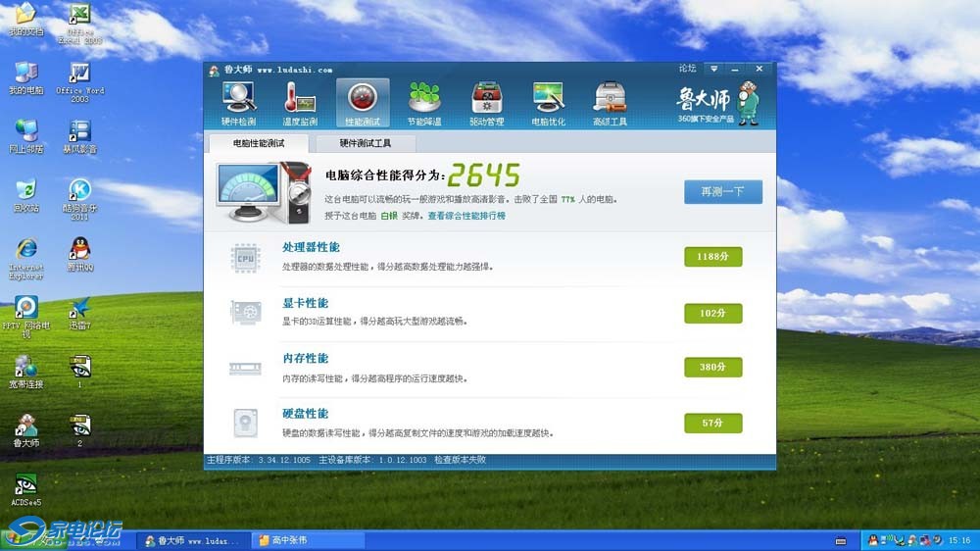Click the Internet Explorer desktop icon
The width and height of the screenshot is (980, 551).
[x=26, y=254]
